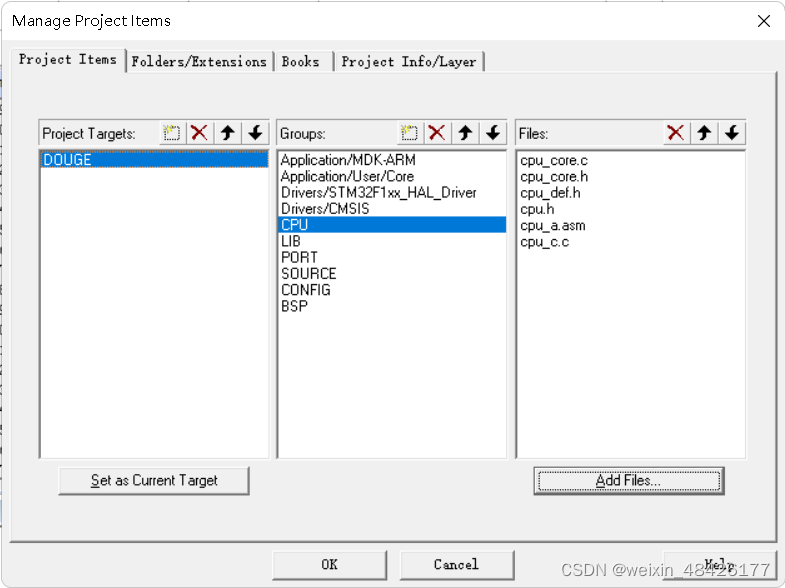
Task: Click the Set as Current Target button
Action: (154, 480)
